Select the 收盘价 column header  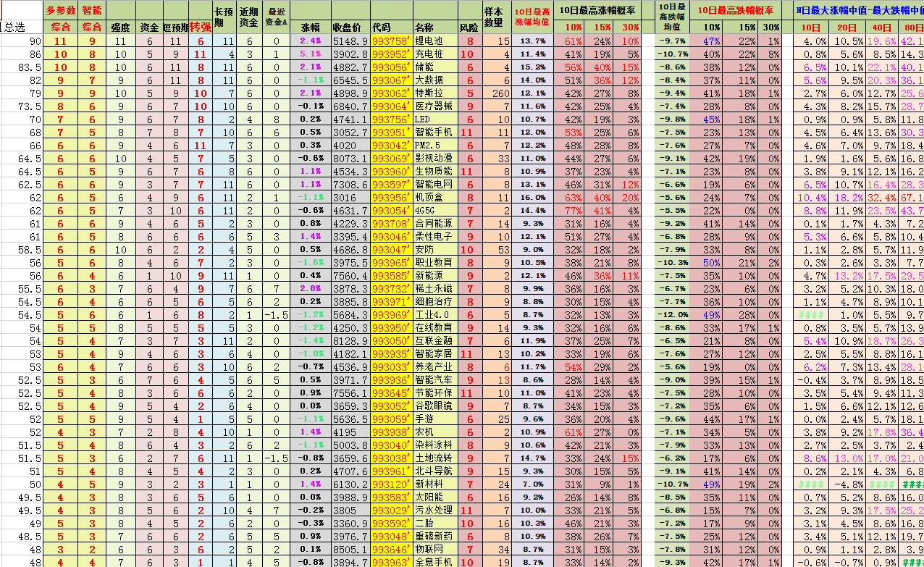click(350, 27)
